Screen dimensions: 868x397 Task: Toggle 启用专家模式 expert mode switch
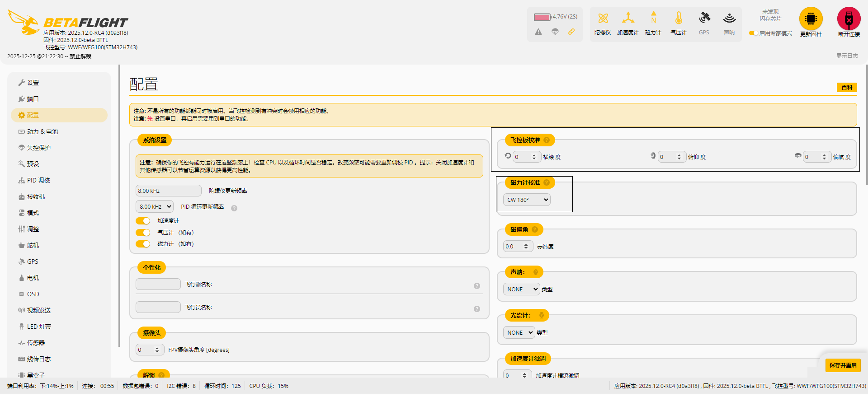753,33
